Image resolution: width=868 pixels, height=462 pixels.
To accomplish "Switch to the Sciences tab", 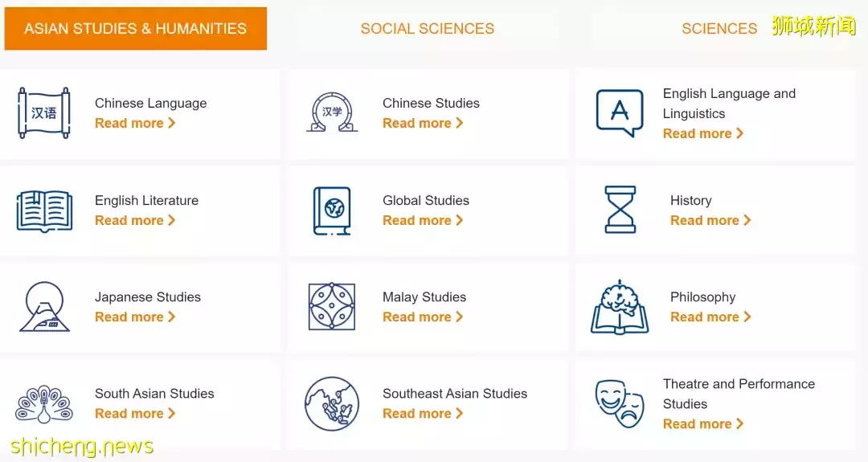I will 719,29.
